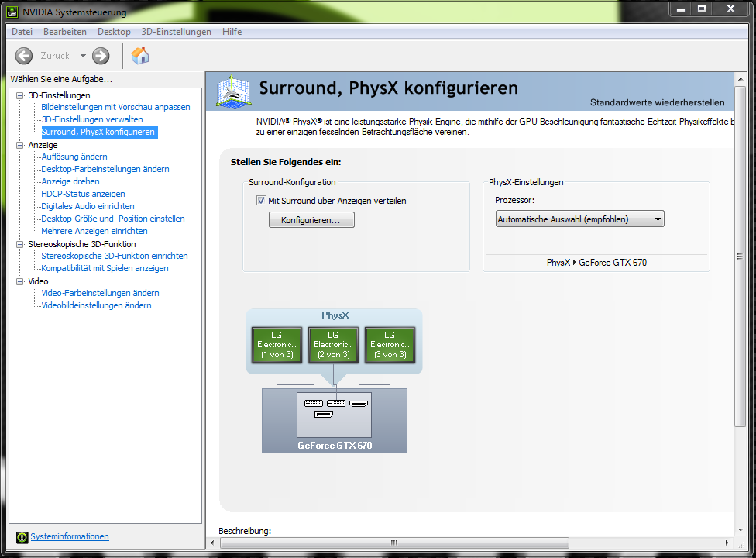Open Bildeinstellungen mit Vorschau anpassen
The width and height of the screenshot is (756, 558).
tap(115, 107)
